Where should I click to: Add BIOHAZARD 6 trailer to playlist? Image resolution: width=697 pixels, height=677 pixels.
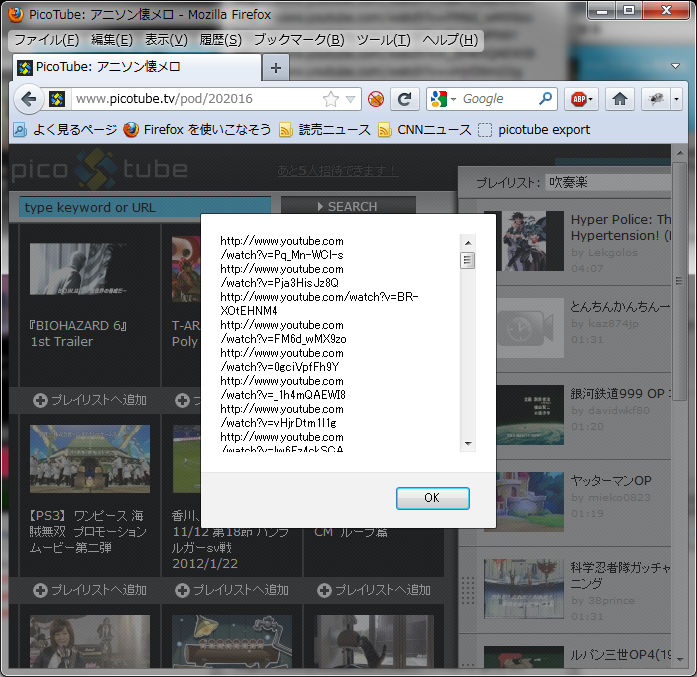tap(89, 400)
